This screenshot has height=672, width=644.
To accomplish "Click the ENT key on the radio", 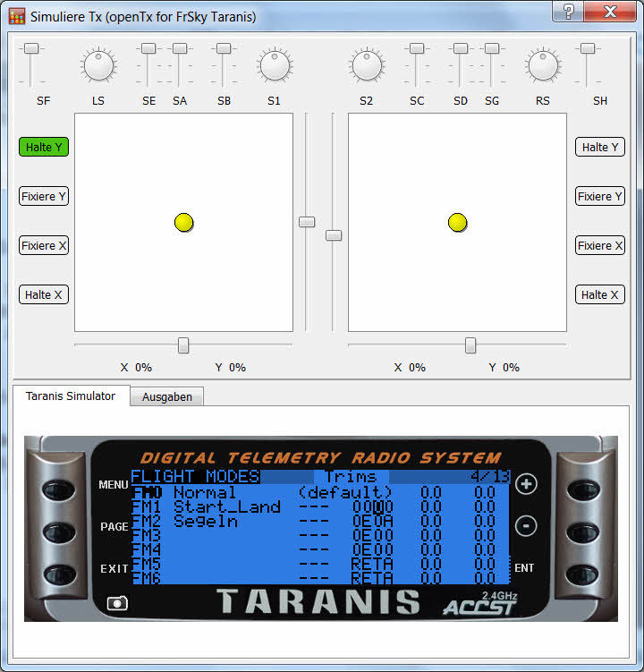I will click(582, 574).
